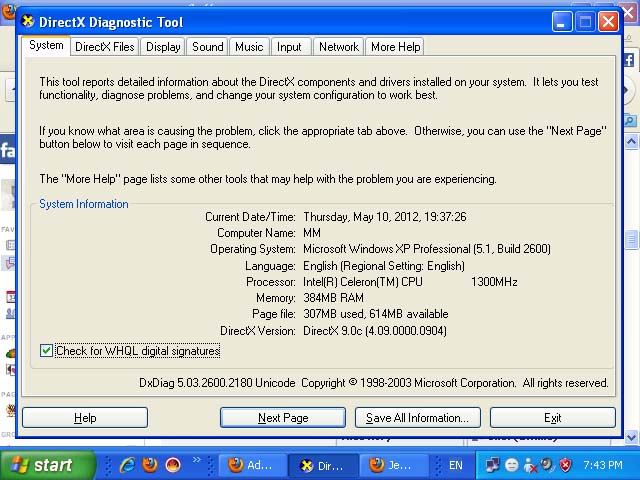Launch Internet Explorer from quick launch
Image resolution: width=640 pixels, height=480 pixels.
point(127,465)
